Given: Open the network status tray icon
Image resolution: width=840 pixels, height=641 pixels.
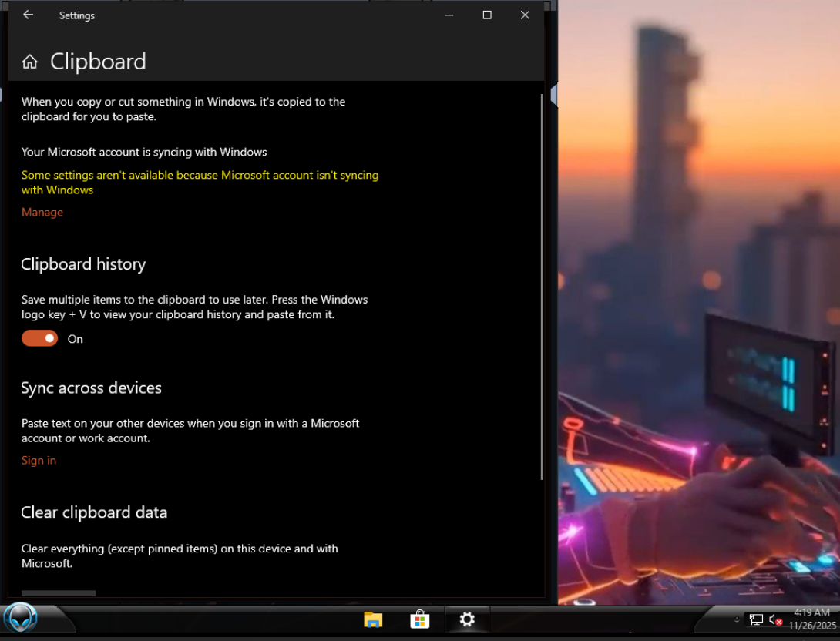Looking at the screenshot, I should 756,620.
